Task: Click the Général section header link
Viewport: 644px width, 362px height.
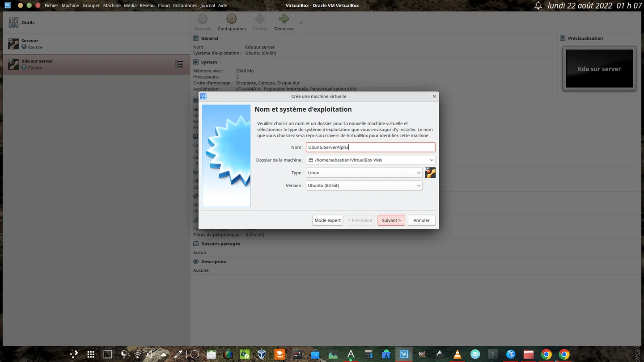Action: (x=210, y=38)
